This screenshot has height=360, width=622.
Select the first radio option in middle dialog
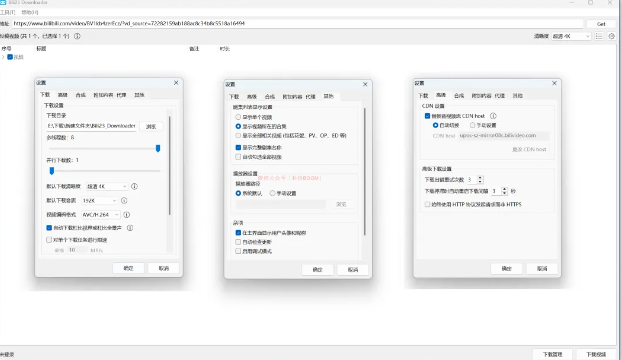pos(238,117)
